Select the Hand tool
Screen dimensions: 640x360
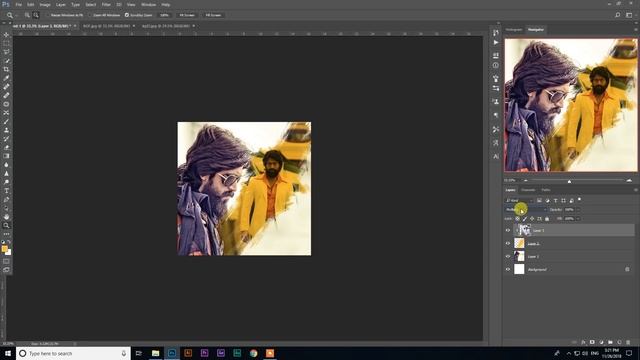6,217
